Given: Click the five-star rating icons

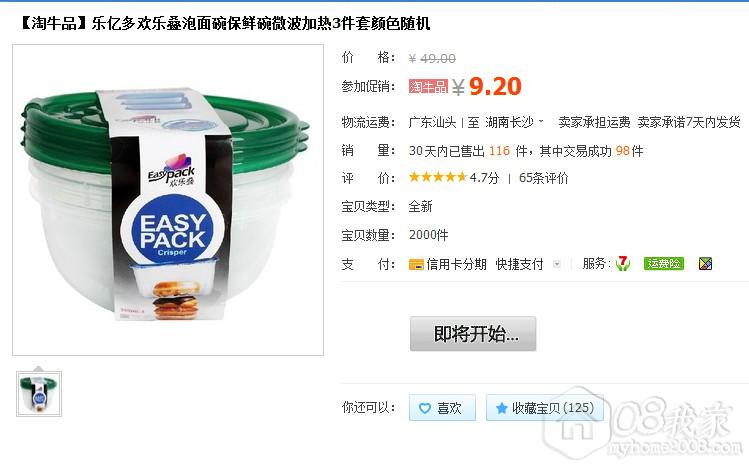Looking at the screenshot, I should (x=438, y=177).
